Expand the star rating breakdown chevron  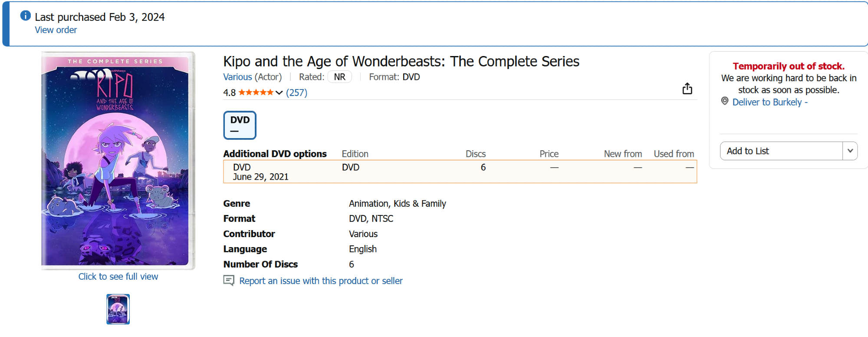point(279,93)
